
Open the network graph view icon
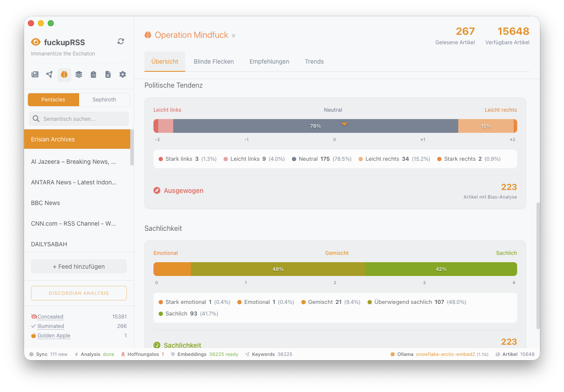49,74
